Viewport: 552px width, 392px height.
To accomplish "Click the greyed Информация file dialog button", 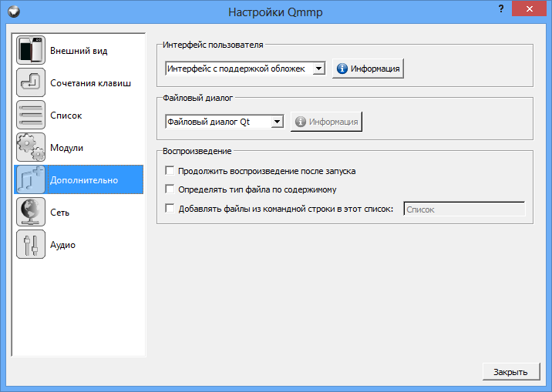I will (326, 122).
